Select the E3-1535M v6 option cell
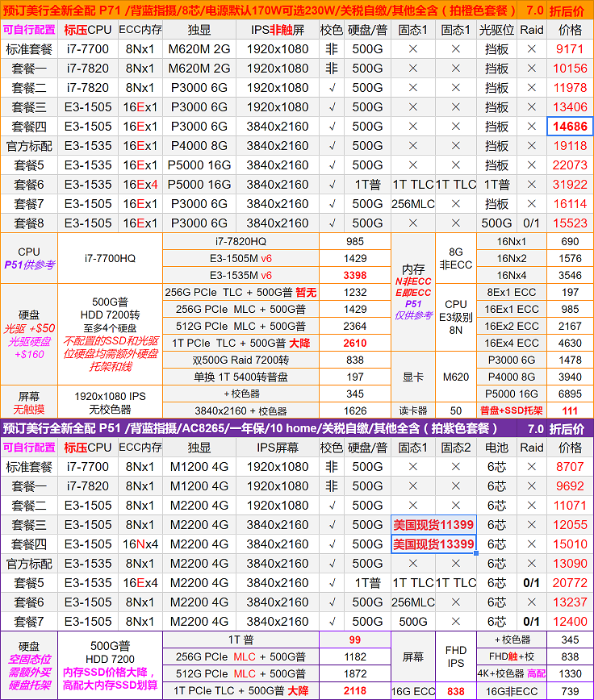 241,276
